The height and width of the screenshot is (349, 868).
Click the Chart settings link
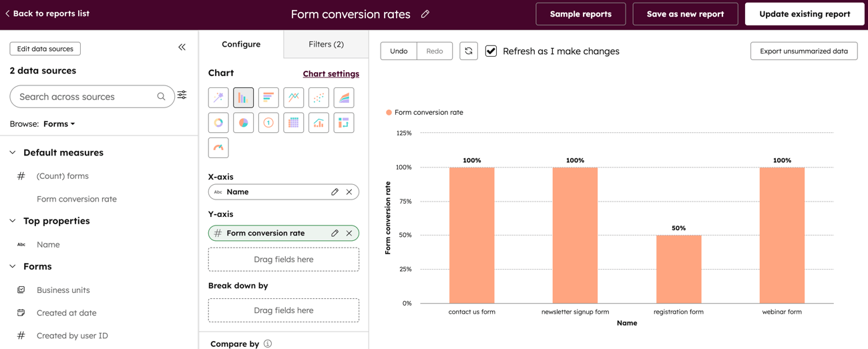331,74
